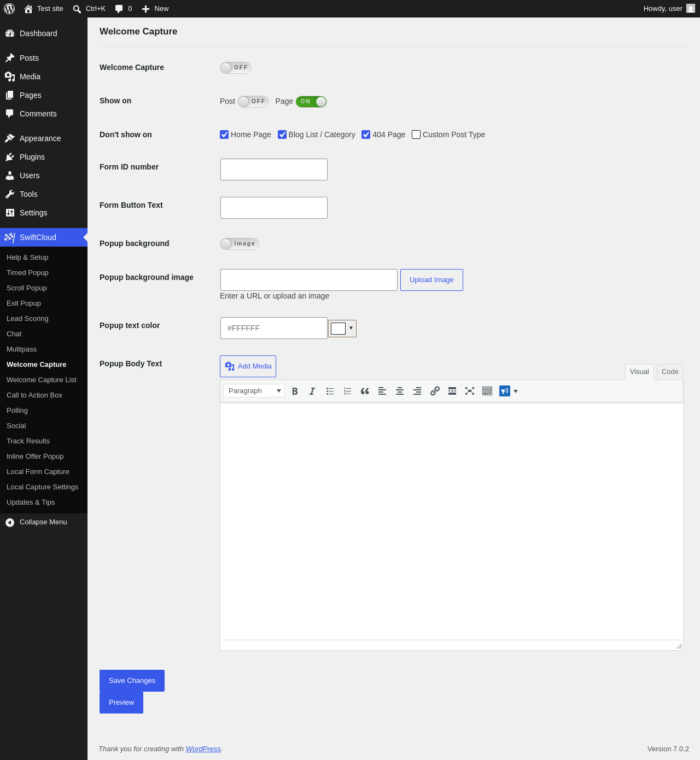Apply bold formatting in editor

coord(295,391)
